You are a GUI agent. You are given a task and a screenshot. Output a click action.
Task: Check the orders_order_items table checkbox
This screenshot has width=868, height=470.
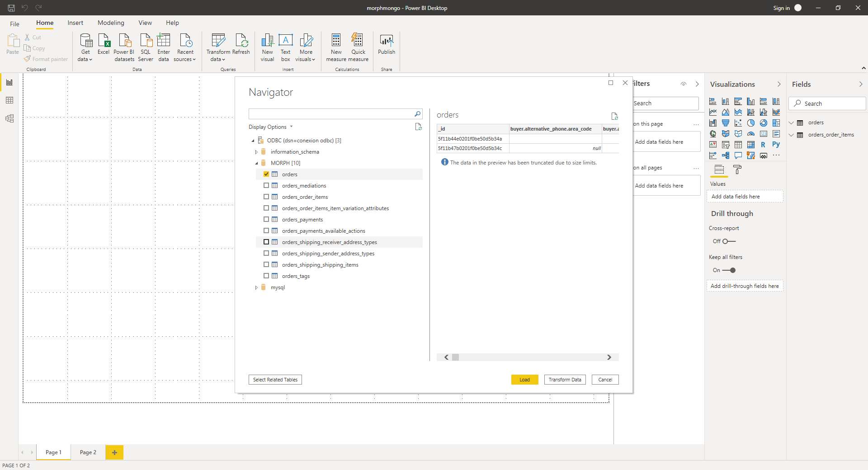pyautogui.click(x=266, y=197)
